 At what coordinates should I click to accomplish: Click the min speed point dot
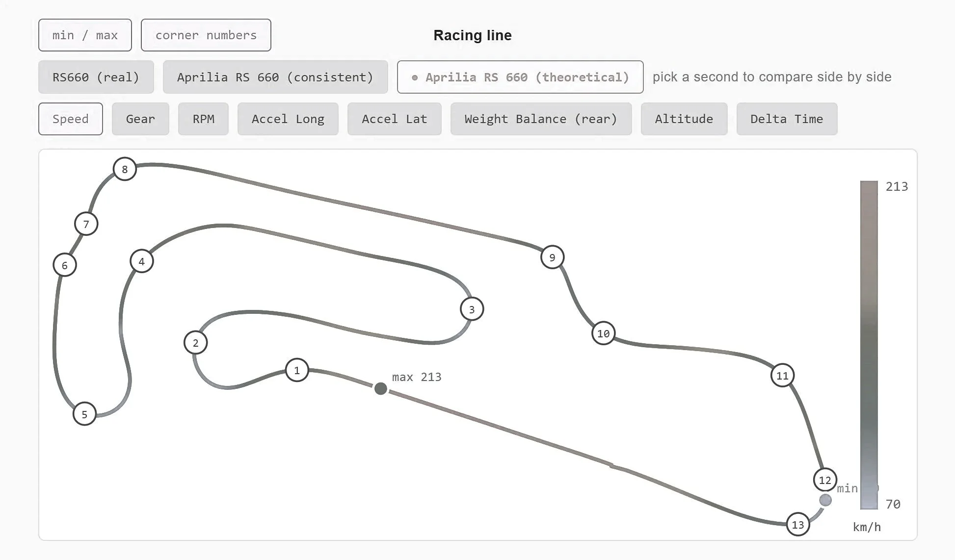click(826, 500)
